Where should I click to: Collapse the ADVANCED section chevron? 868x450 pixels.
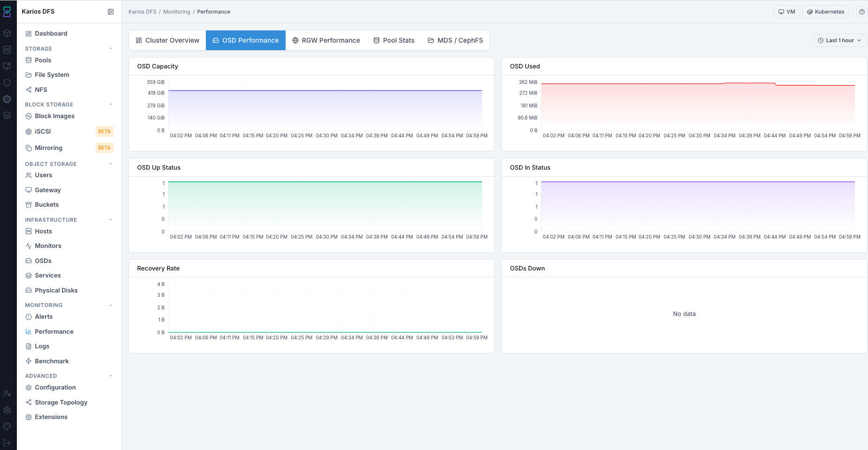111,376
